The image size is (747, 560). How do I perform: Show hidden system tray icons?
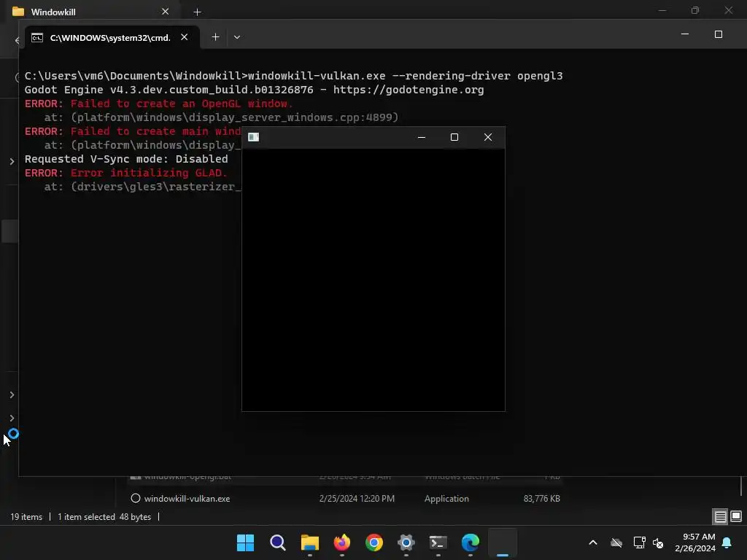pyautogui.click(x=593, y=542)
